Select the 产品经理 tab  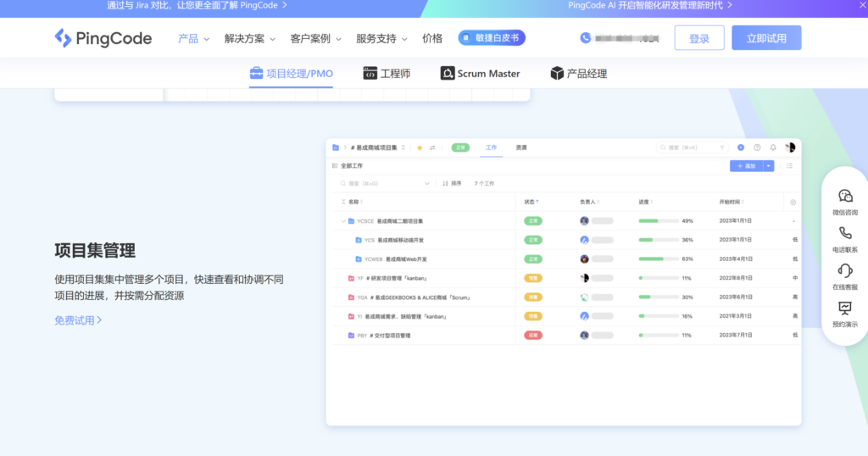click(578, 74)
